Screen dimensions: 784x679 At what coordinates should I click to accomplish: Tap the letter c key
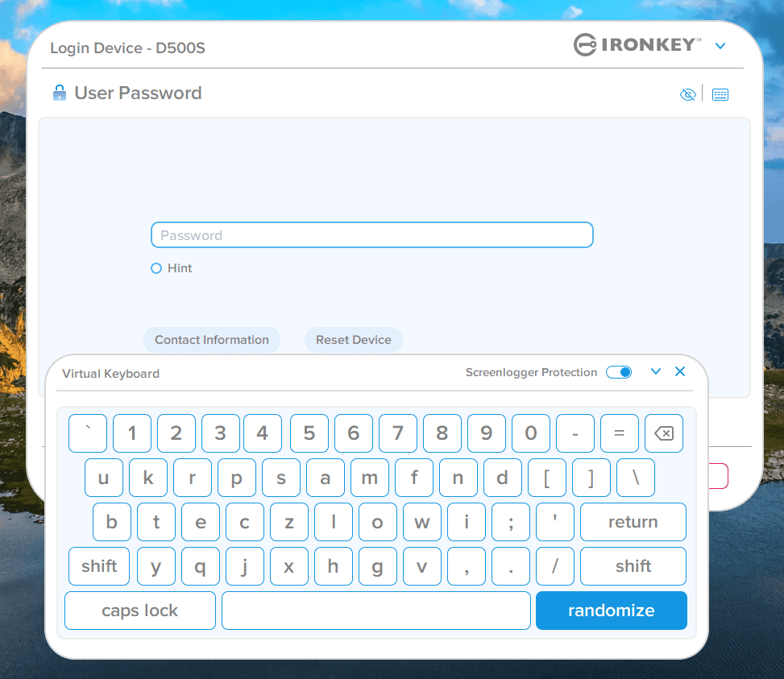click(x=244, y=522)
